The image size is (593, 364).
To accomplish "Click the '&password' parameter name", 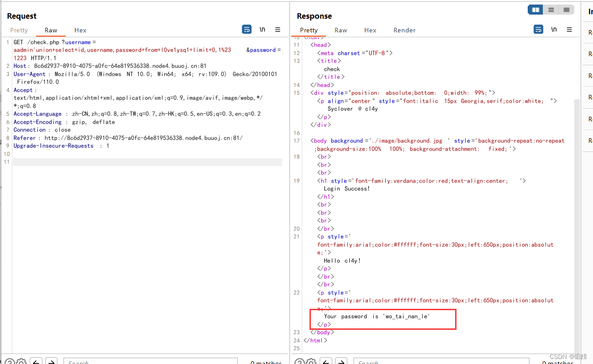I will click(x=261, y=50).
